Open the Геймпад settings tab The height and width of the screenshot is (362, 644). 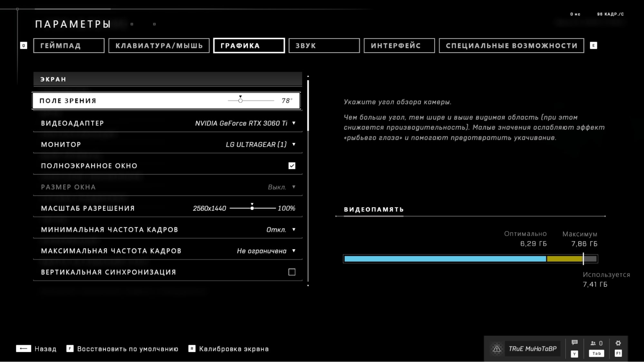point(69,45)
